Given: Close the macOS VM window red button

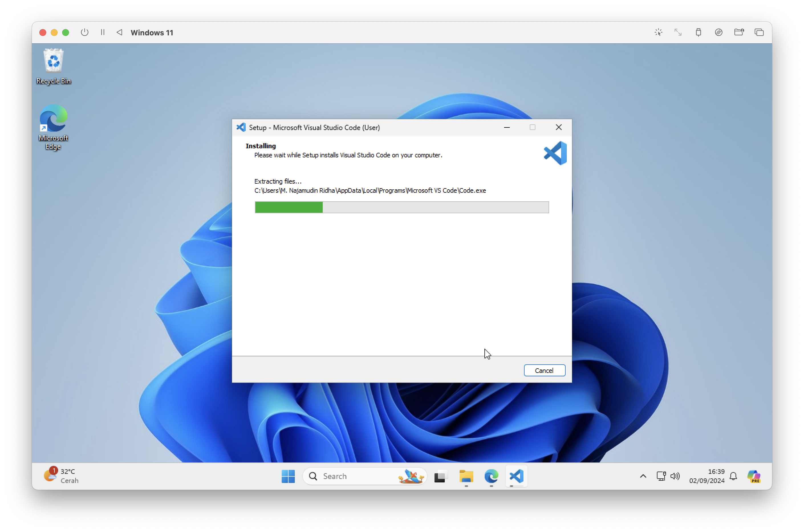Looking at the screenshot, I should pos(43,32).
